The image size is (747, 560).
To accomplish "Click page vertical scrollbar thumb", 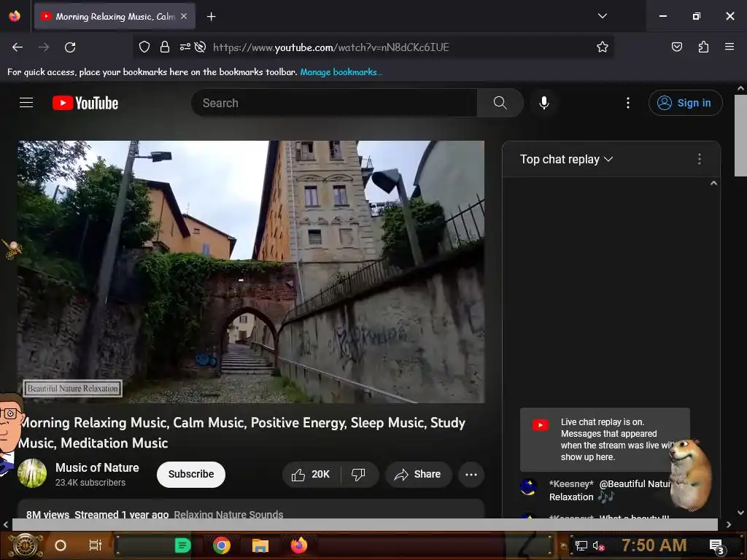I will [x=740, y=135].
